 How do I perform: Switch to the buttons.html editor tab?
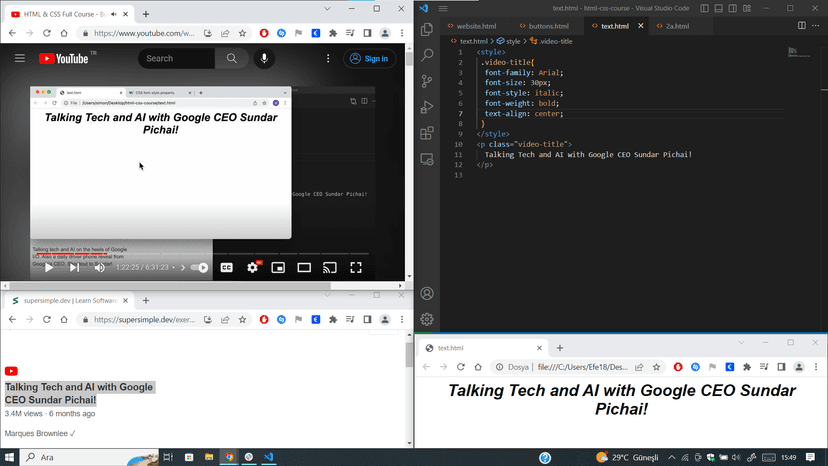point(548,26)
